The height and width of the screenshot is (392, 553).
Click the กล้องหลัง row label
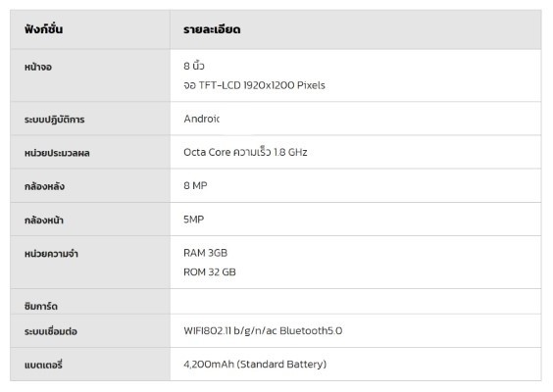click(44, 186)
